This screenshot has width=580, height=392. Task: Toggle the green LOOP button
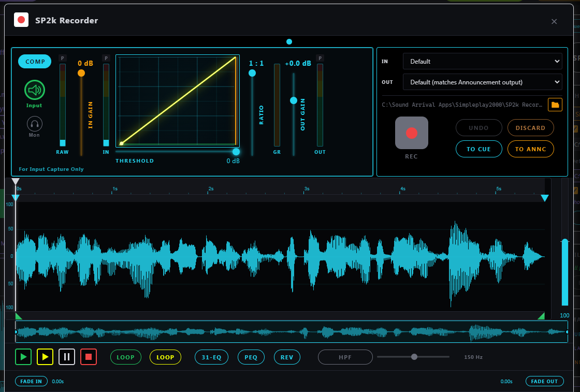(x=126, y=357)
